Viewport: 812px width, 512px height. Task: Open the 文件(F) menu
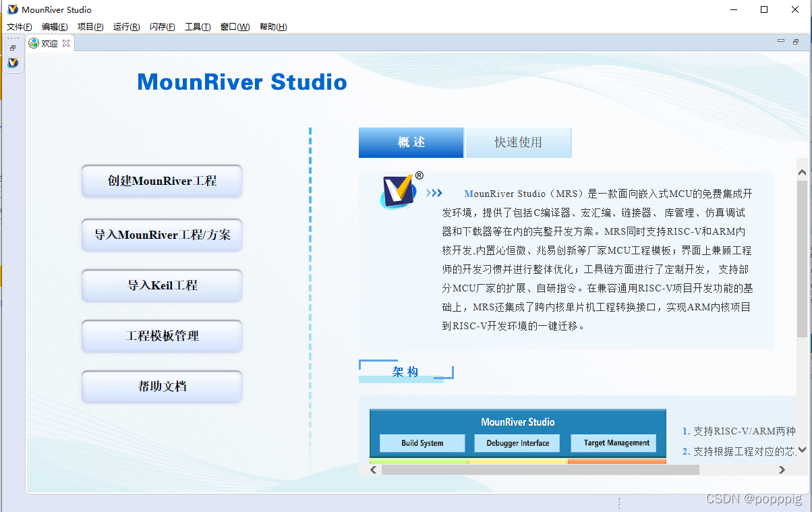pyautogui.click(x=20, y=27)
